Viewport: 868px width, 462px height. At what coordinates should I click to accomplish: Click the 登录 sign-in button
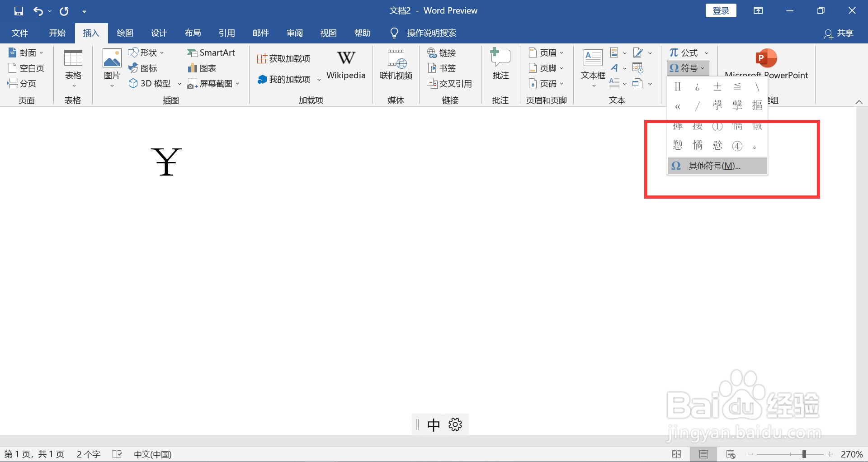pyautogui.click(x=721, y=10)
